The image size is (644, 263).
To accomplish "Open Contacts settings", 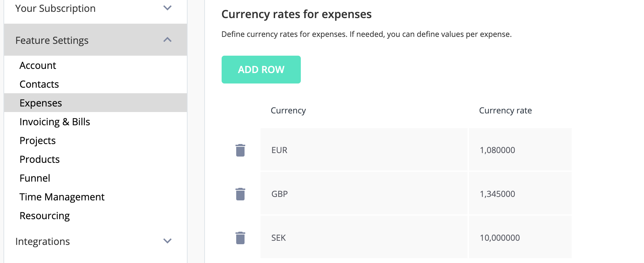I will coord(39,84).
